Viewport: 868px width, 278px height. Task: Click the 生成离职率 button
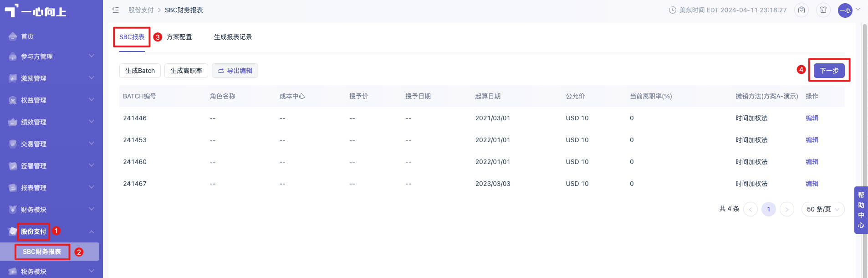tap(186, 71)
